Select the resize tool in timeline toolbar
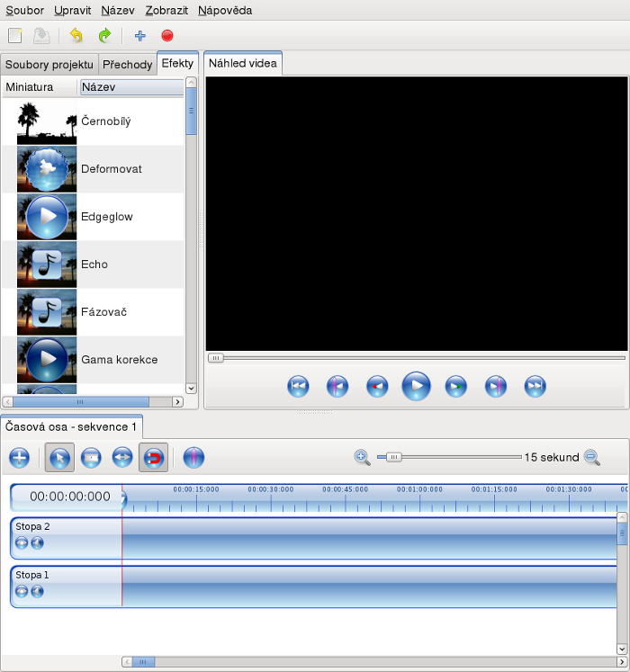This screenshot has width=630, height=672. pyautogui.click(x=121, y=458)
